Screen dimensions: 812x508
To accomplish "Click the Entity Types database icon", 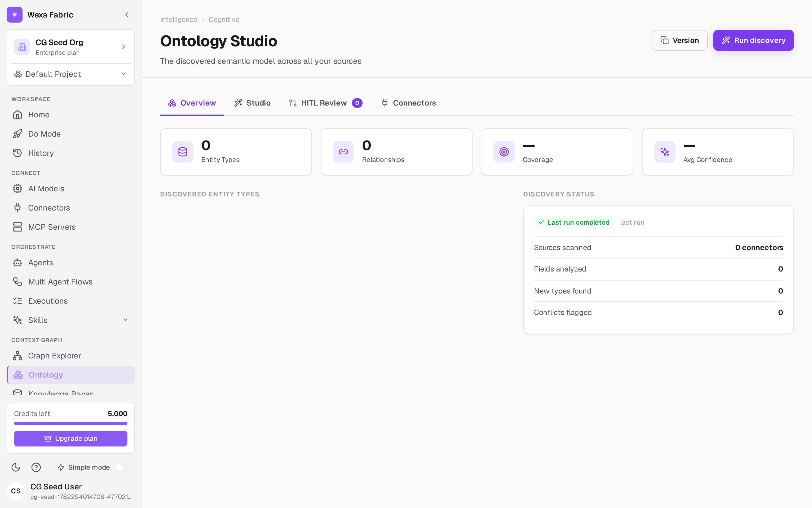I will 182,152.
